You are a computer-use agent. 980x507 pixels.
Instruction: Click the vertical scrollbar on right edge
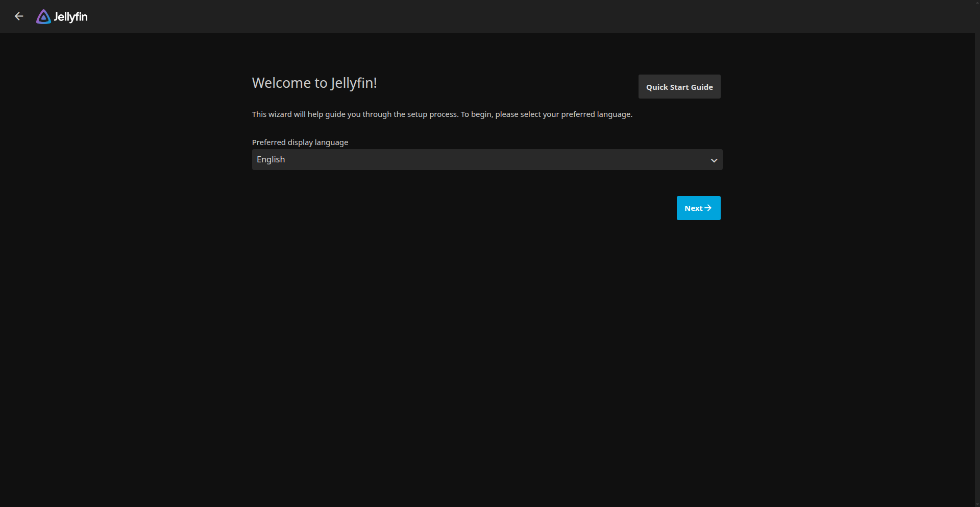tap(977, 255)
